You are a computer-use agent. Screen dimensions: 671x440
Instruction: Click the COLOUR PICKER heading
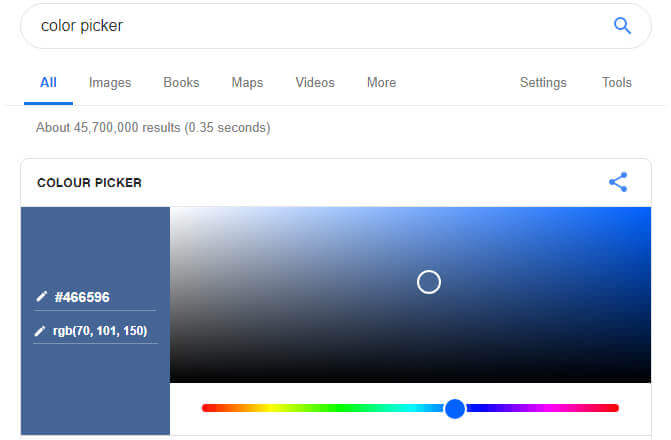[x=89, y=183]
